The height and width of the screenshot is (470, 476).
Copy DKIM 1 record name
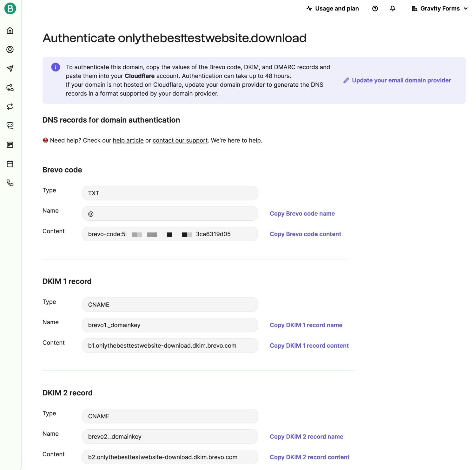(x=306, y=325)
